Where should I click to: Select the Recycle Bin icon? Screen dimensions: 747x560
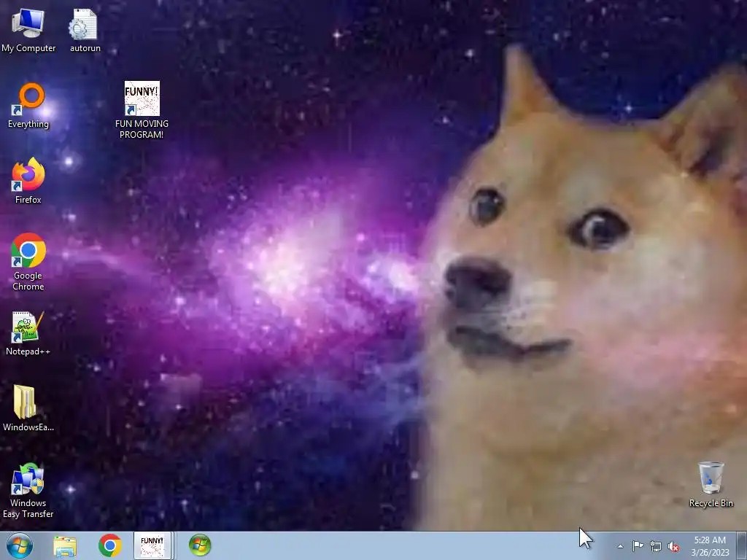(711, 484)
